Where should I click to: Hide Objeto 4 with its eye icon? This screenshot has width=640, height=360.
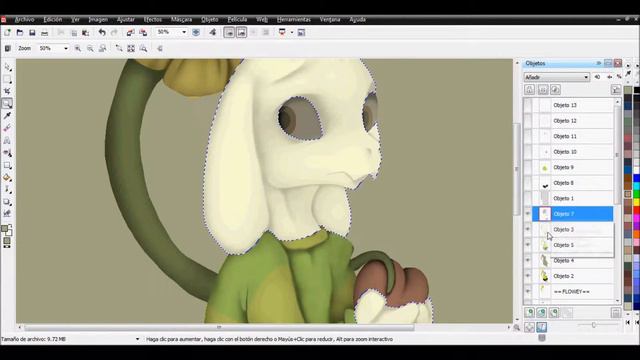point(528,260)
